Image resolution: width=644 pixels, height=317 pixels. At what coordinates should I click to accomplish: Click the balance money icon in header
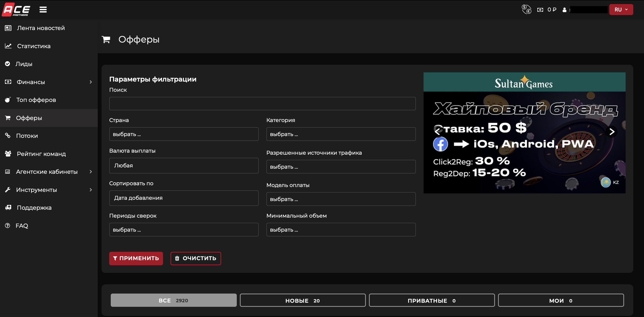pos(540,10)
